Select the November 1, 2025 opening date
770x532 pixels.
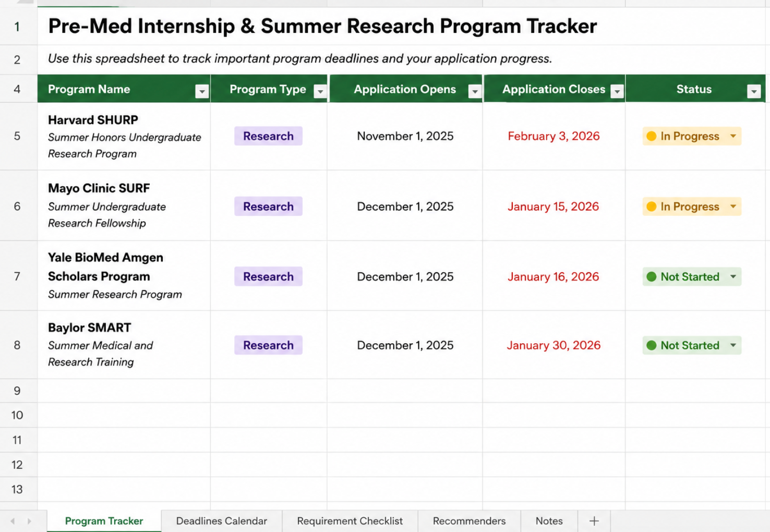(405, 136)
